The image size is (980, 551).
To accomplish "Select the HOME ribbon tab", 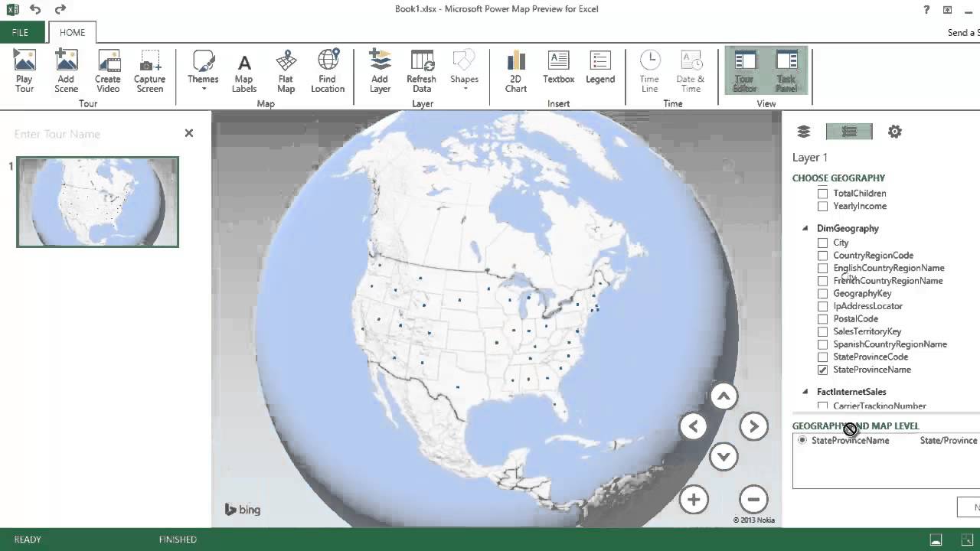I will click(73, 33).
